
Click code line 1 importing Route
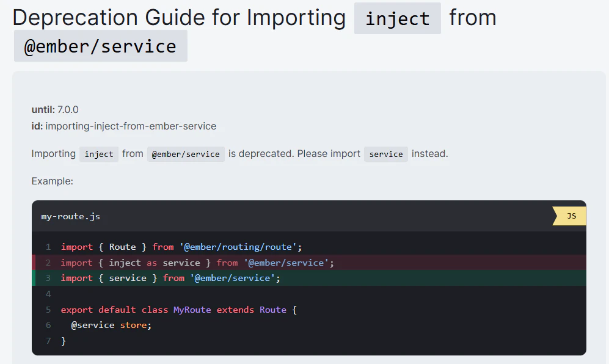[x=181, y=247]
